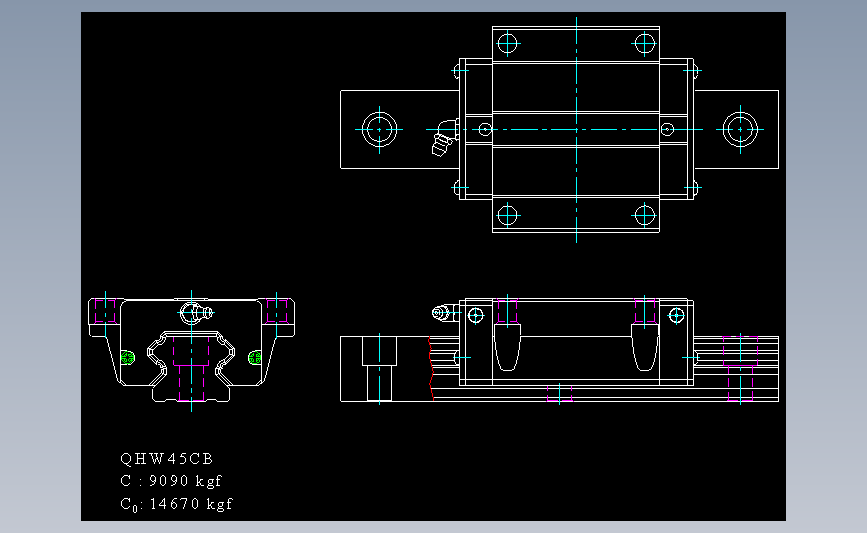867x533 pixels.
Task: Pick the upper-left block mounting hole in top view
Action: pos(507,44)
